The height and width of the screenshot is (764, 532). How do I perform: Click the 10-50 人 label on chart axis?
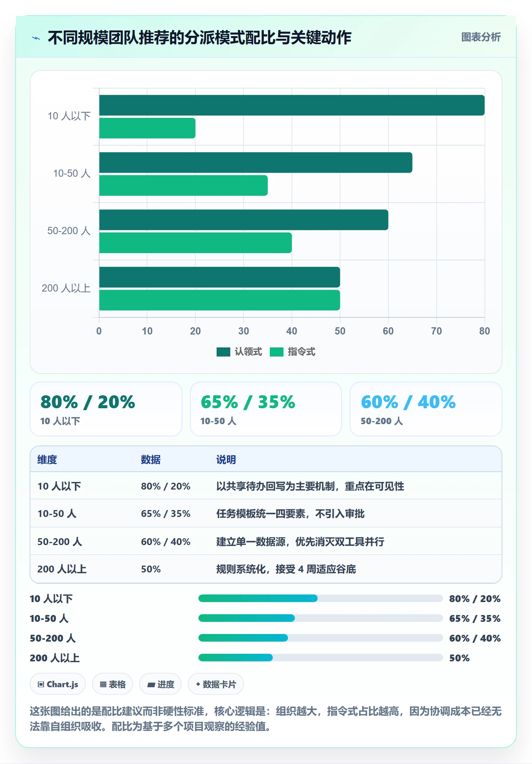click(x=72, y=173)
